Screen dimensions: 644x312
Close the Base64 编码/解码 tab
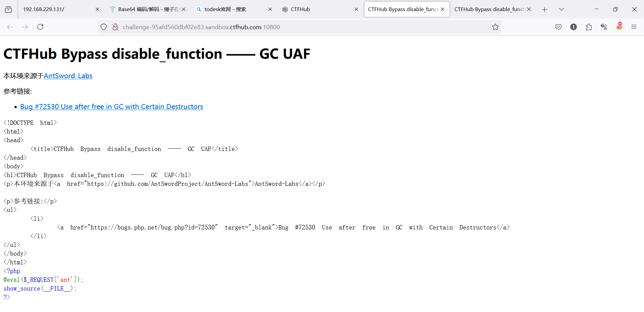[x=183, y=9]
